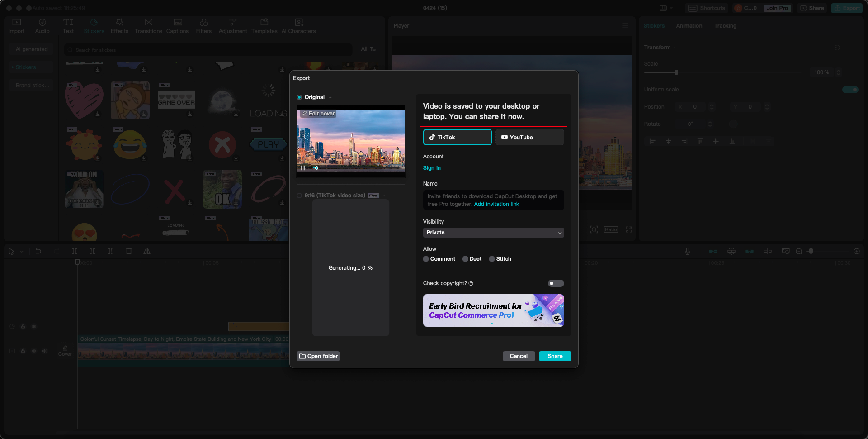868x439 pixels.
Task: Click the Share button in Export dialog
Action: click(x=555, y=356)
